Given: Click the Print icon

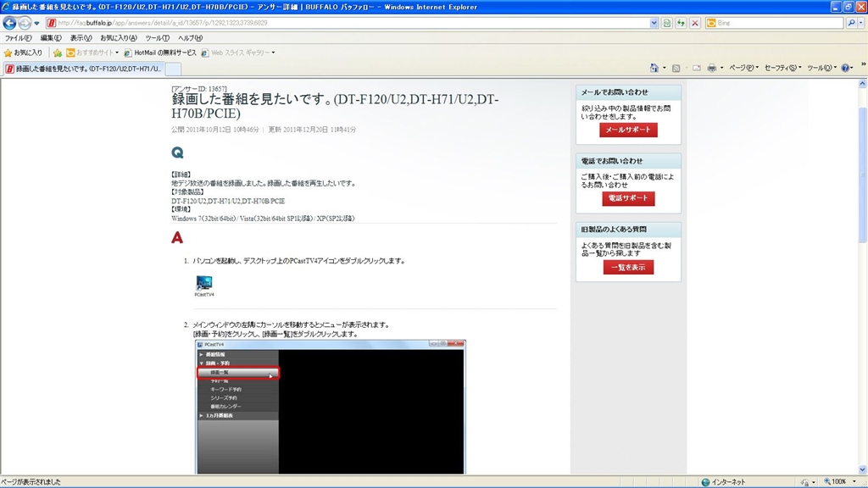Looking at the screenshot, I should coord(712,68).
